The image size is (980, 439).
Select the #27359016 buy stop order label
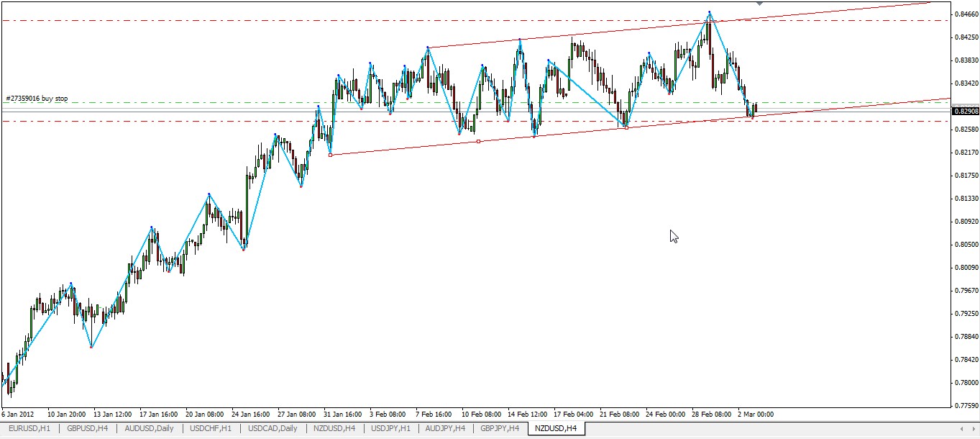point(37,99)
